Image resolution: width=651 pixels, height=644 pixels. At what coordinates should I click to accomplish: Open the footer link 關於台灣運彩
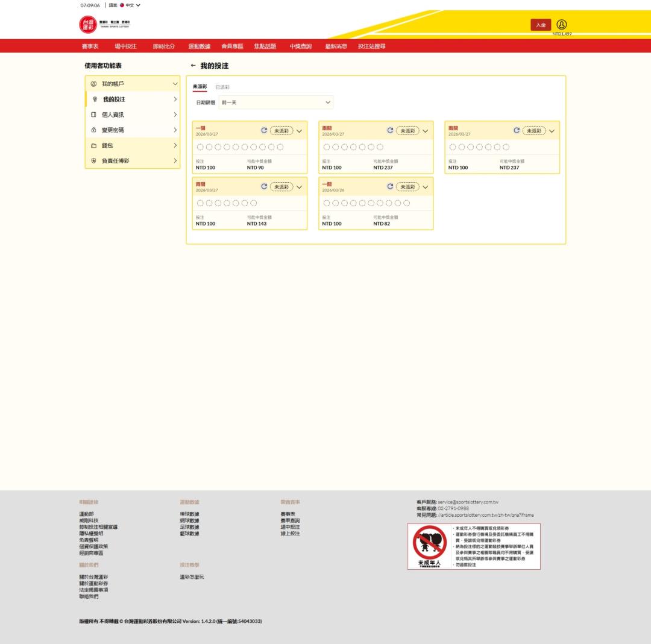[94, 577]
